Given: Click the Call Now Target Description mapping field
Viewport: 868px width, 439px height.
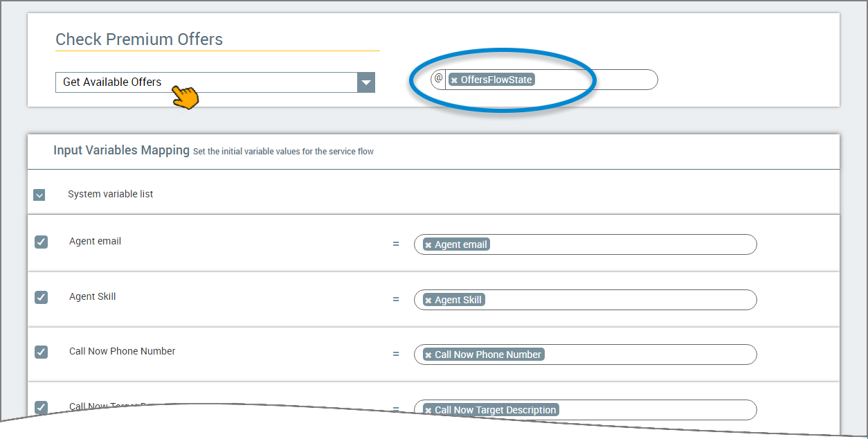Looking at the screenshot, I should 585,410.
